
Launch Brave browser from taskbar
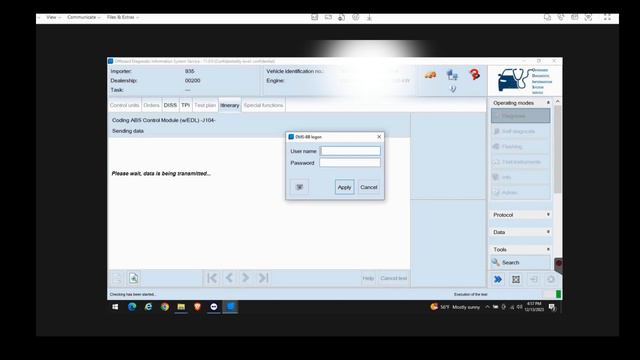tap(198, 307)
